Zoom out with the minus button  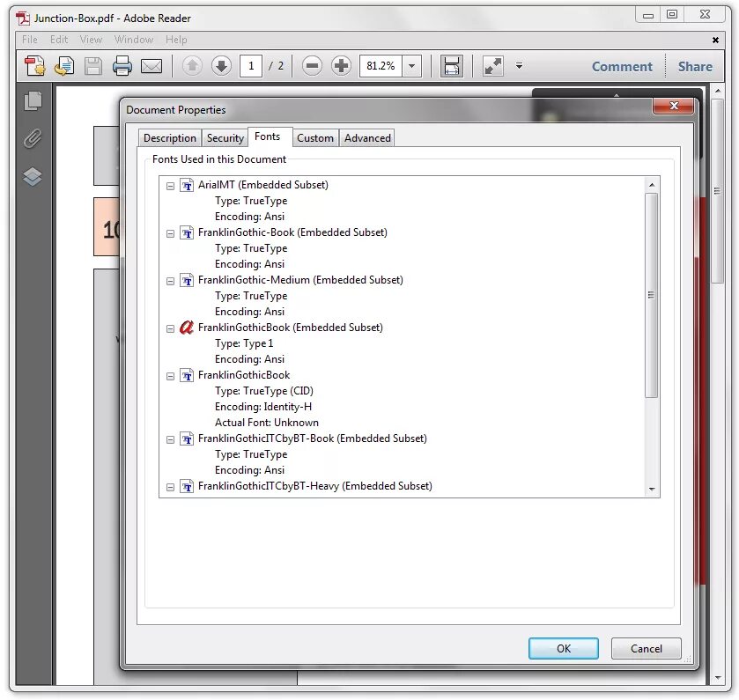[x=312, y=65]
